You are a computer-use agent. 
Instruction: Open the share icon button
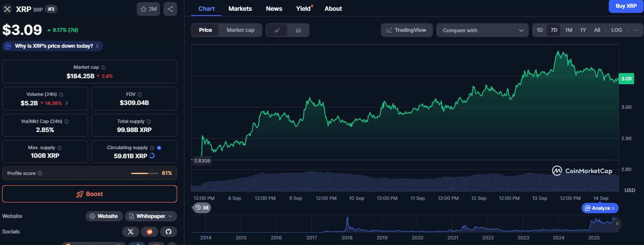point(170,9)
